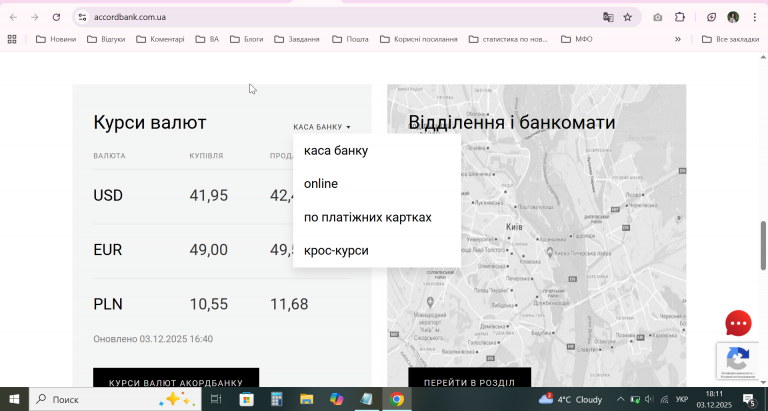The height and width of the screenshot is (411, 768).
Task: Open the red chat support bubble
Action: click(738, 323)
